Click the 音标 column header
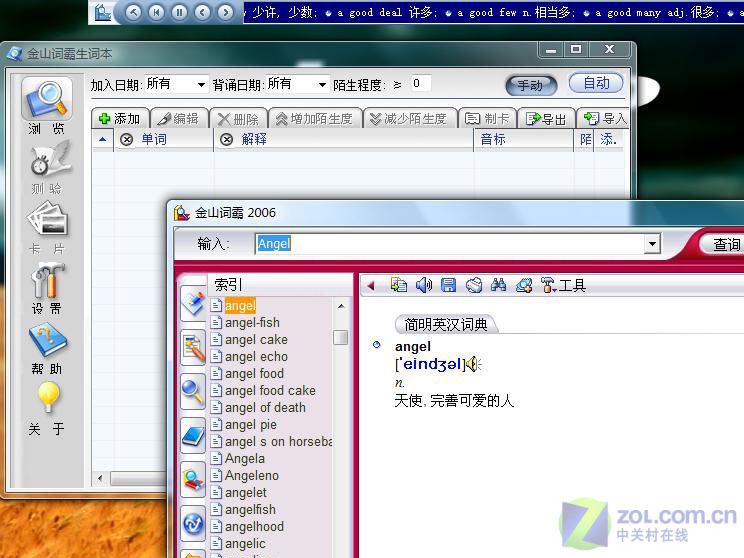The width and height of the screenshot is (744, 558). pyautogui.click(x=523, y=140)
